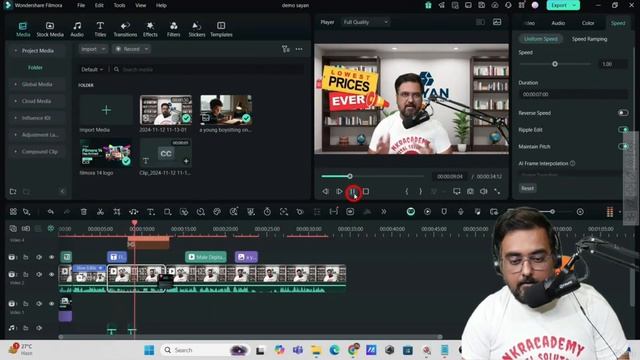Click the play triangle button in player

[x=339, y=191]
